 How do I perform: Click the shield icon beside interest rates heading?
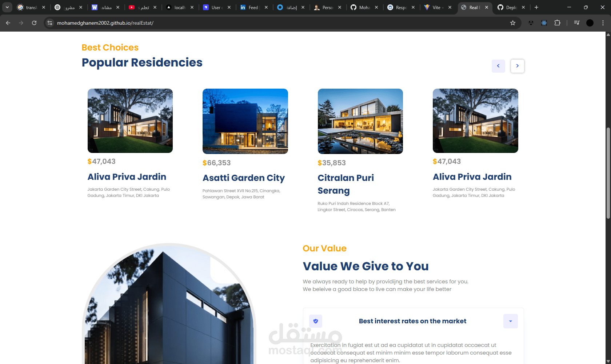316,321
